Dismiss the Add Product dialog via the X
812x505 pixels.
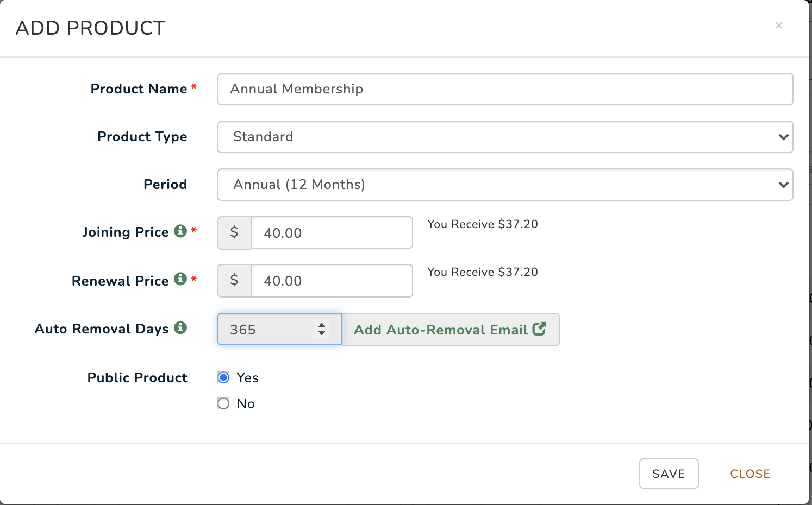(779, 25)
